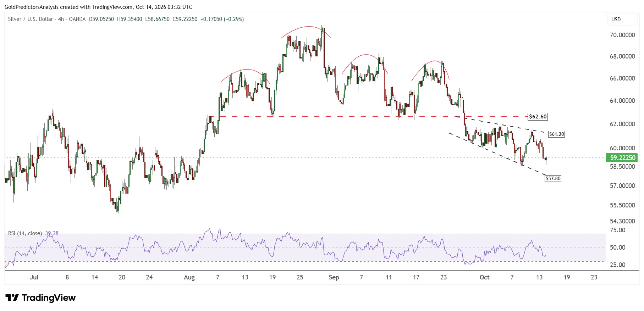Click the 58.50000 price axis label
Screen dimensions: 644x311
(x=622, y=167)
